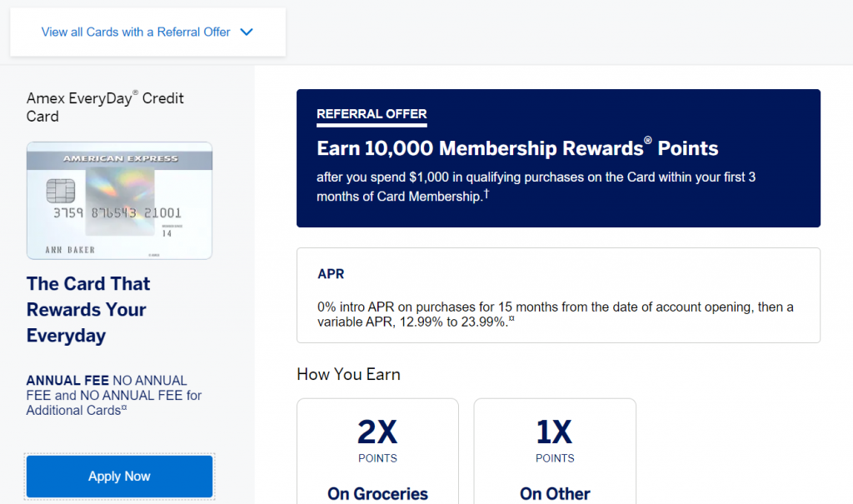Click the 2X icon in groceries tile

(x=377, y=432)
